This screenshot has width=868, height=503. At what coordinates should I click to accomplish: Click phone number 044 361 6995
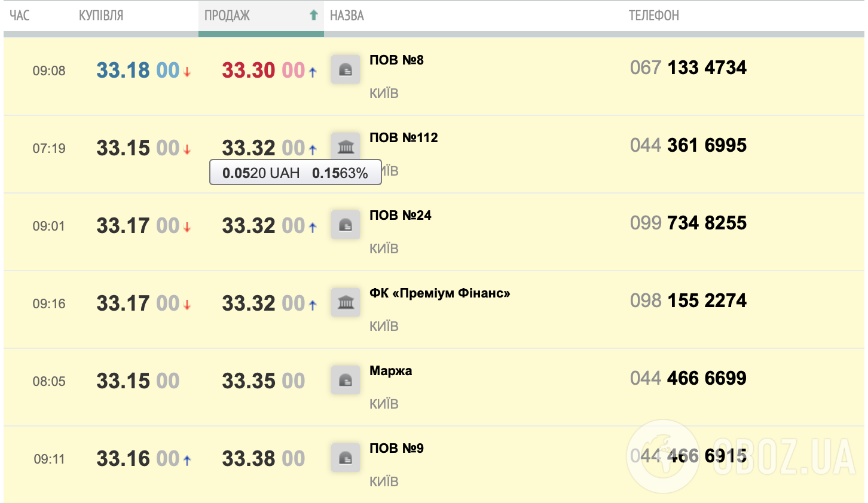(x=688, y=145)
